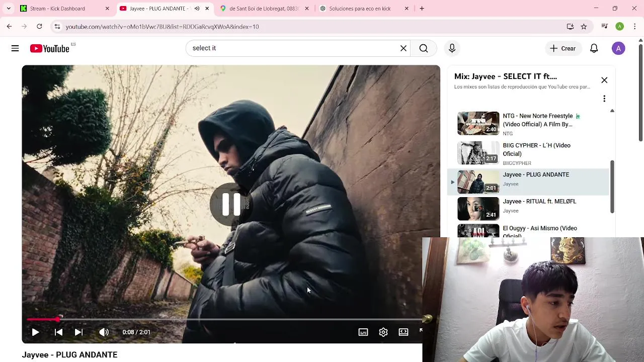Click the playlist panel scrollbar
Viewport: 644px width, 362px height.
pyautogui.click(x=612, y=186)
